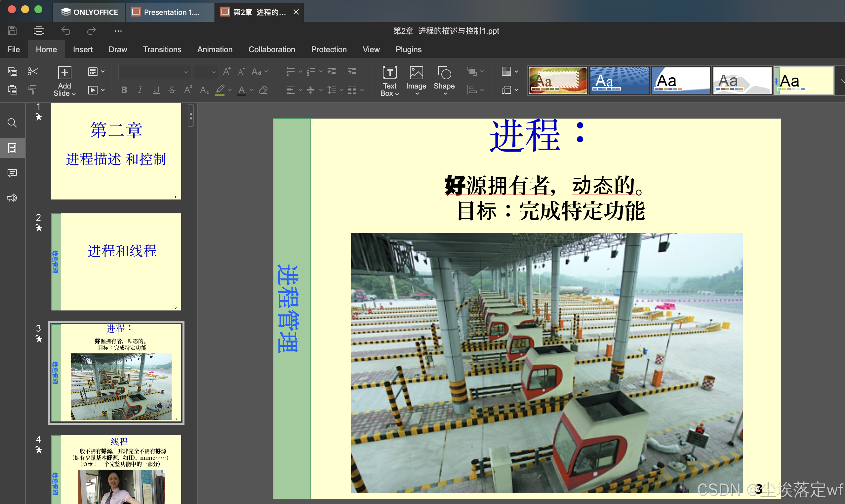The height and width of the screenshot is (504, 845).
Task: Toggle underline formatting
Action: tap(156, 90)
